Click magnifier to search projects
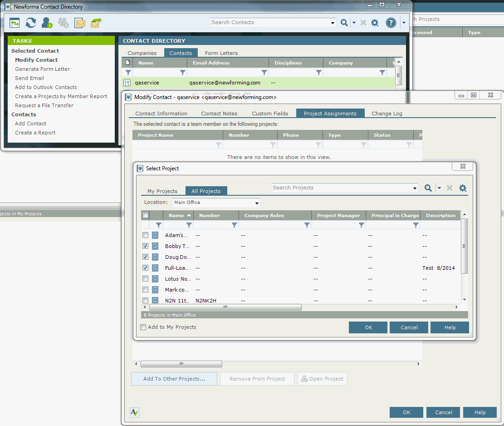The width and height of the screenshot is (504, 426). pos(428,188)
